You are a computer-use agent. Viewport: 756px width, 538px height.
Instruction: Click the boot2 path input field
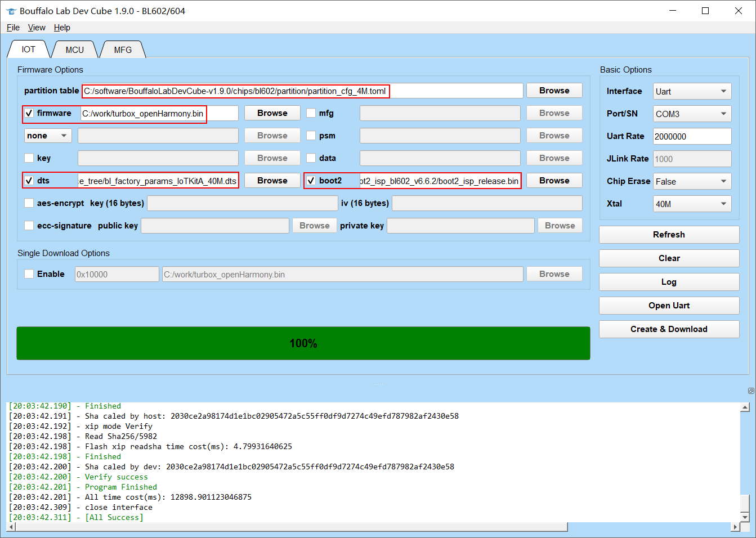click(440, 181)
